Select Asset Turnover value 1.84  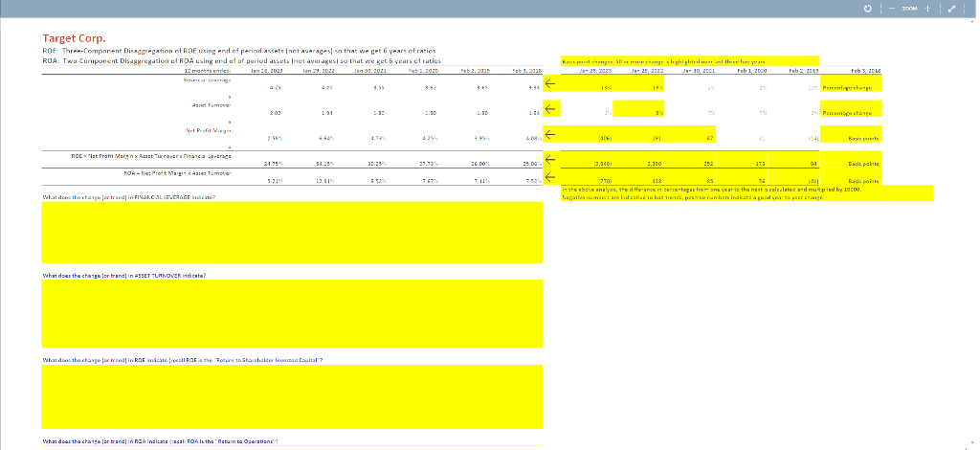(536, 113)
